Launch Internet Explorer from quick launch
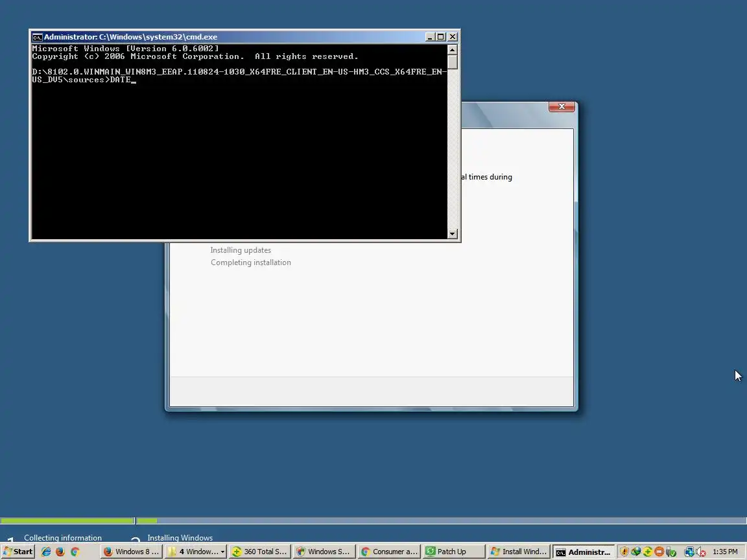This screenshot has height=560, width=747. click(46, 552)
